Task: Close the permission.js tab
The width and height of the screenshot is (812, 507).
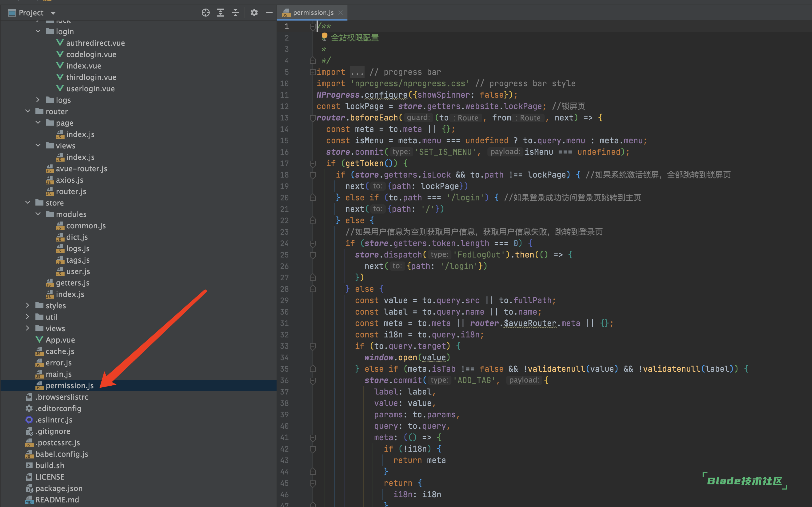Action: pyautogui.click(x=341, y=13)
